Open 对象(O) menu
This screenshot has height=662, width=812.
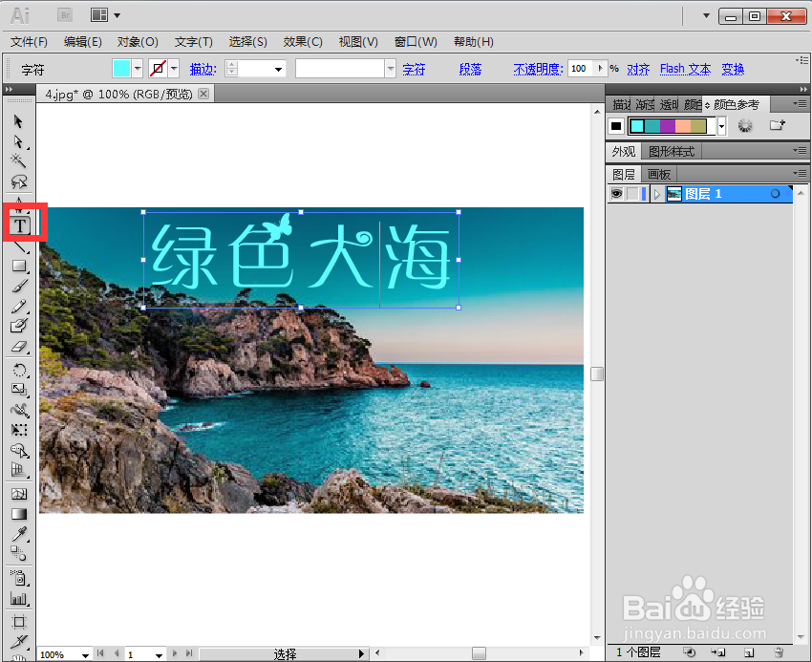pyautogui.click(x=138, y=41)
